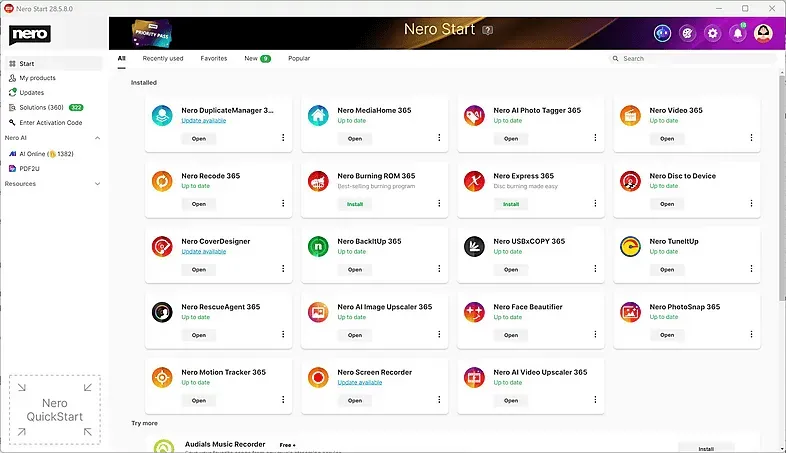Switch to the New tab
The height and width of the screenshot is (453, 786).
coord(257,59)
